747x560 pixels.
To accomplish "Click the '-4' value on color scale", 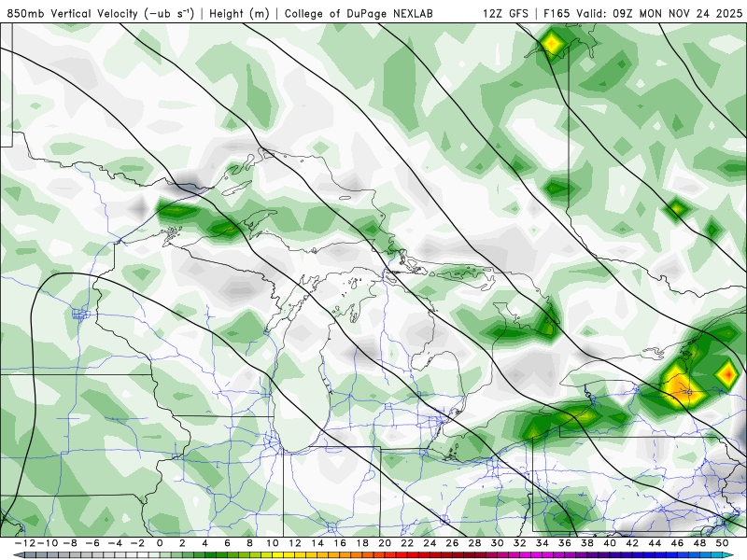I will [x=115, y=543].
